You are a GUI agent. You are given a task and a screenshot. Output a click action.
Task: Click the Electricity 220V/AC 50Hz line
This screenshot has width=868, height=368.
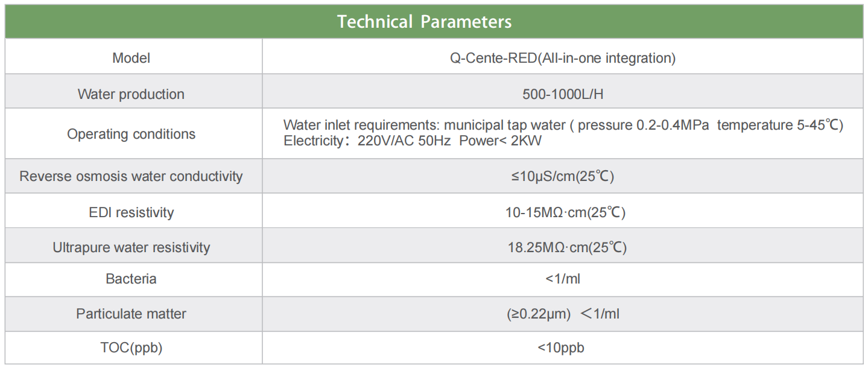click(411, 141)
